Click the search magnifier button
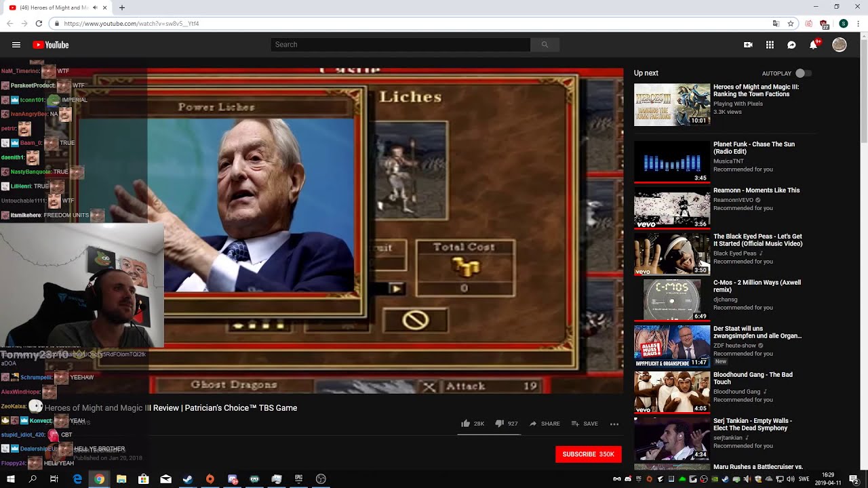This screenshot has width=868, height=488. [545, 45]
